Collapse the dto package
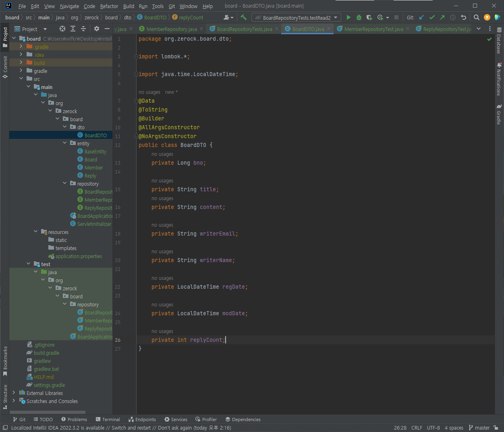504x432 pixels. [64, 127]
